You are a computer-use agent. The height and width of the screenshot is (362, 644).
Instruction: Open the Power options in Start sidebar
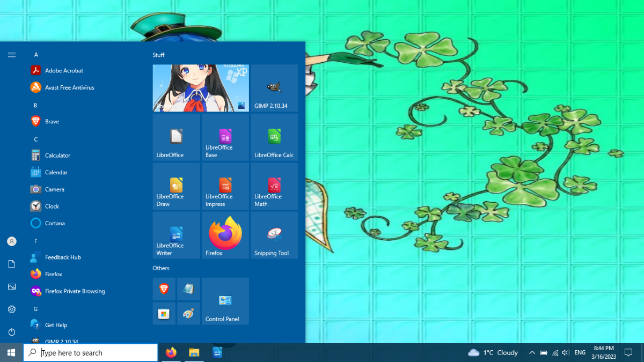[x=12, y=332]
